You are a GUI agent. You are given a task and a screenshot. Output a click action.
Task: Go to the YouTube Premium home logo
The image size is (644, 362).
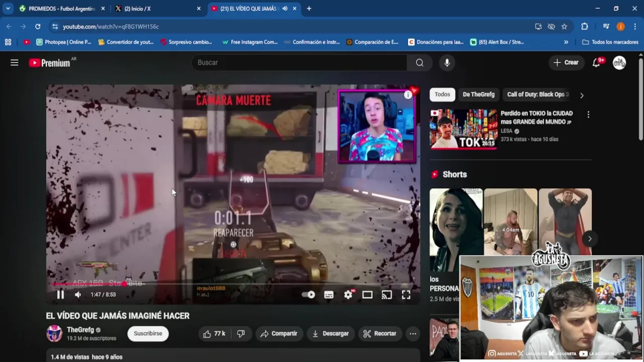point(49,63)
